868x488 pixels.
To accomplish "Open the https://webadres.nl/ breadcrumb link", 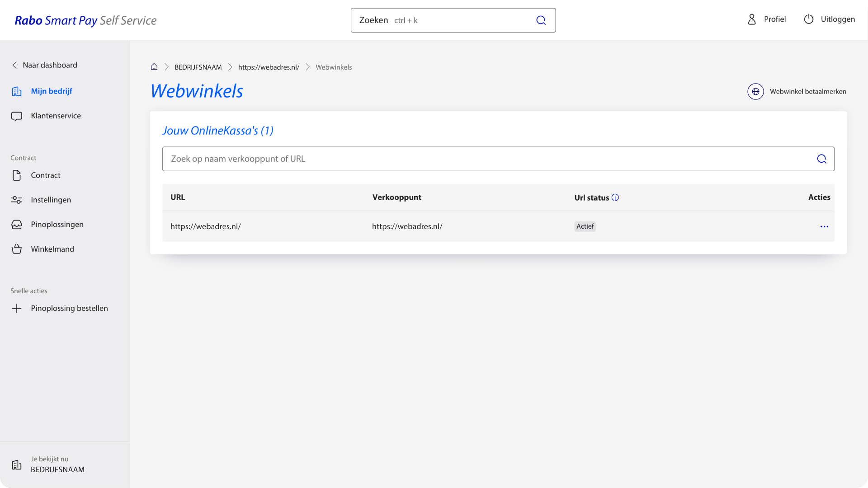I will coord(269,67).
